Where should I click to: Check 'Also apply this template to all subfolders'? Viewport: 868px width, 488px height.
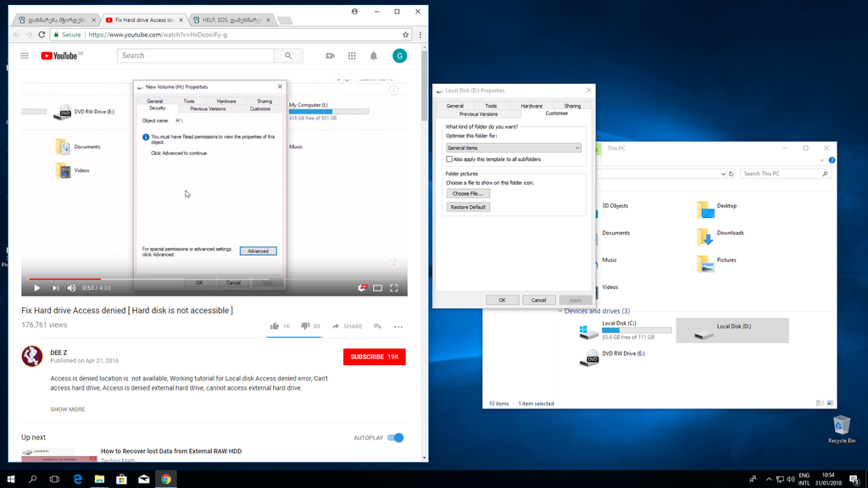point(449,159)
